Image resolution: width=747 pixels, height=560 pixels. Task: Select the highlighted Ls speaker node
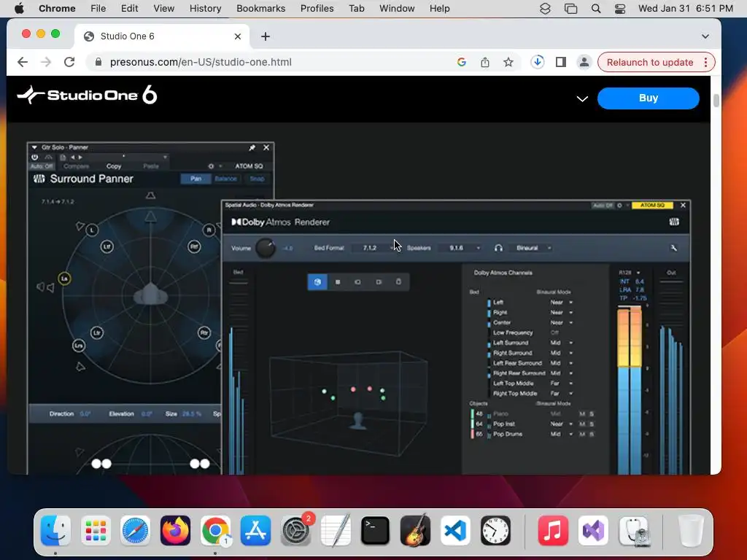(x=64, y=279)
